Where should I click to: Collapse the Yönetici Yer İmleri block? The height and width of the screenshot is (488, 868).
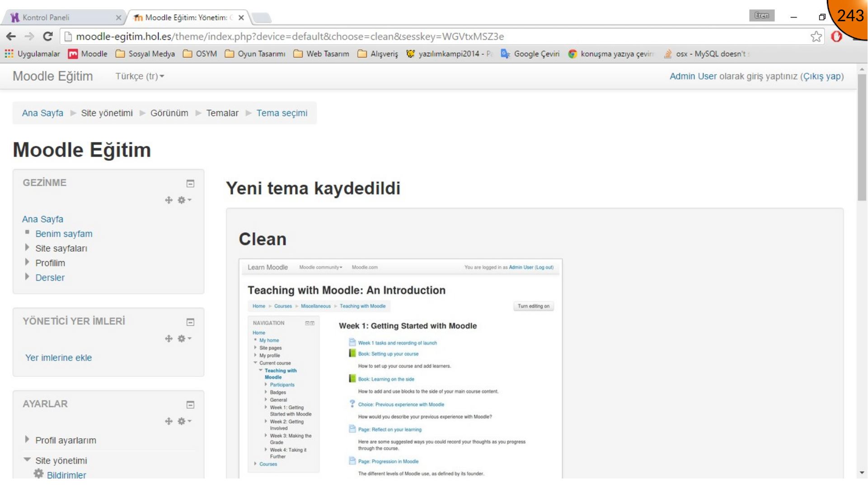[190, 322]
